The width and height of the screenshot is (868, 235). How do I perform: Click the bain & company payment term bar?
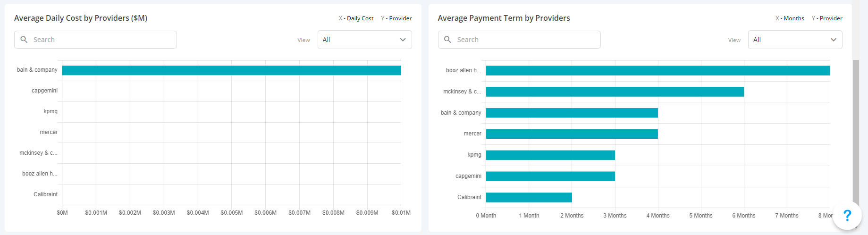coord(572,113)
